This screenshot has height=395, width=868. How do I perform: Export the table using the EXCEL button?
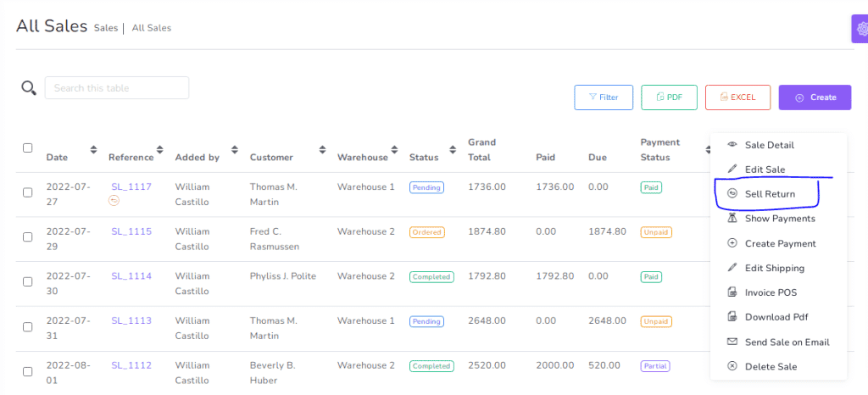coord(737,97)
